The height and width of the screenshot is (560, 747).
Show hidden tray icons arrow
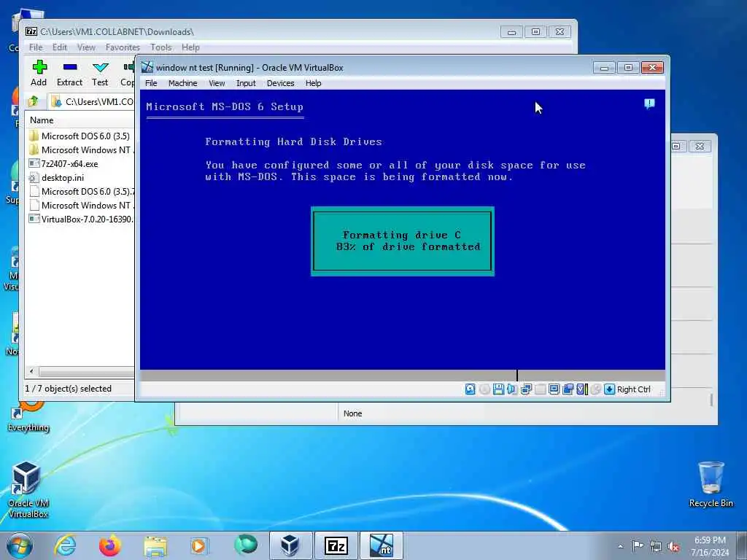click(620, 547)
